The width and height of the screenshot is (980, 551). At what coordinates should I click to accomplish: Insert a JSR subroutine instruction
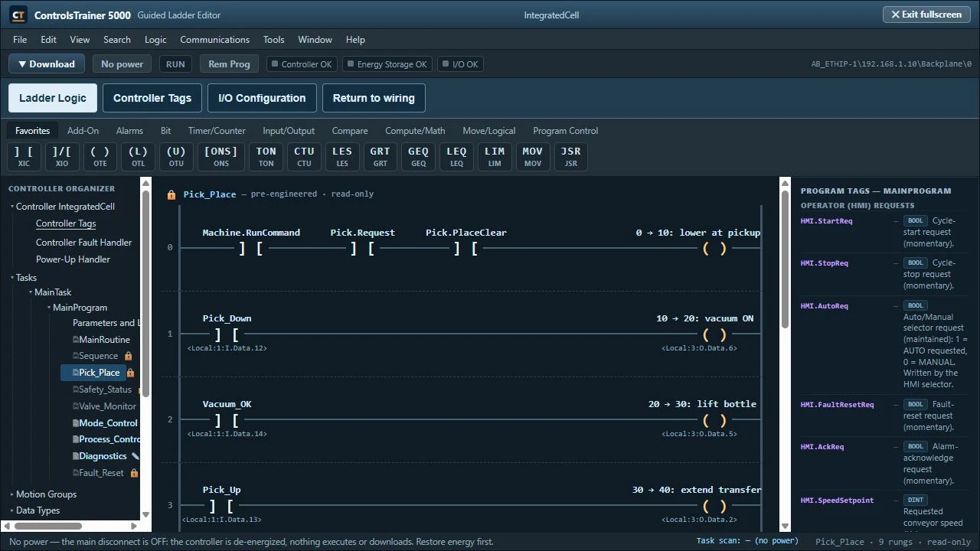(571, 156)
